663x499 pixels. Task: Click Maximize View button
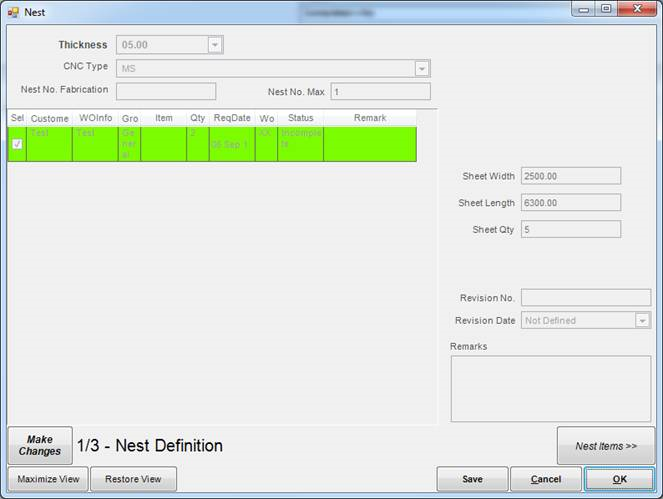(x=48, y=479)
